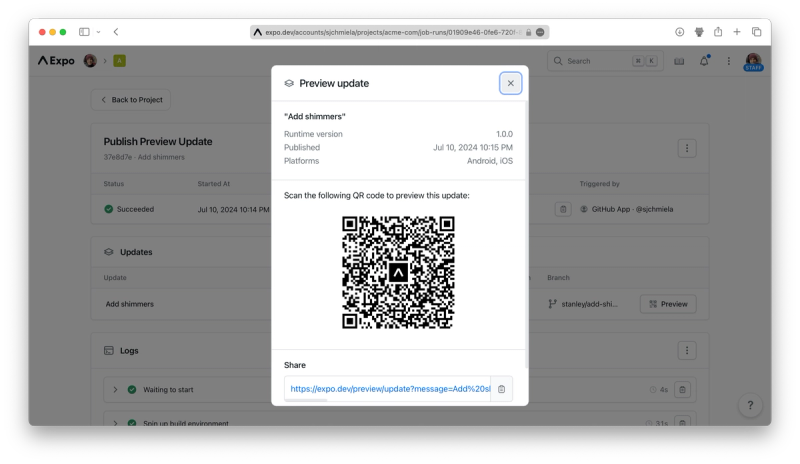Image resolution: width=800 pixels, height=464 pixels.
Task: Click the 1.0.0 runtime version value
Action: 504,134
